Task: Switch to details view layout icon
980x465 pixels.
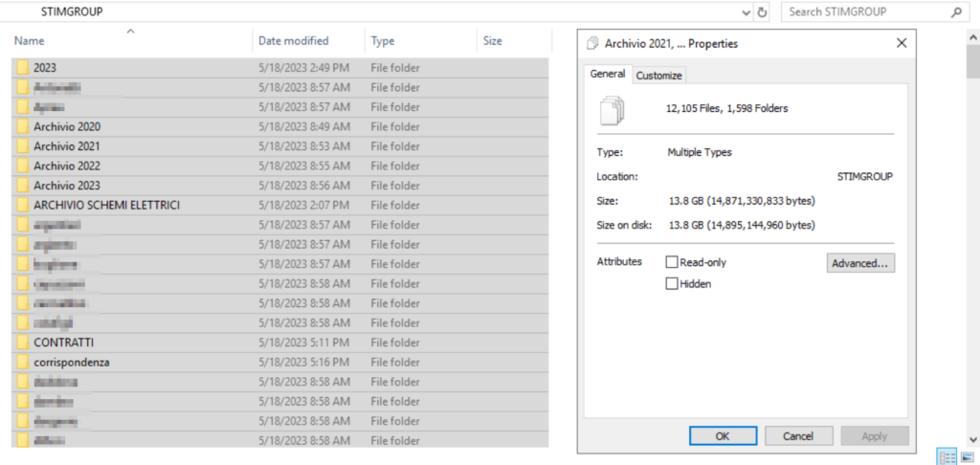Action: pos(945,456)
